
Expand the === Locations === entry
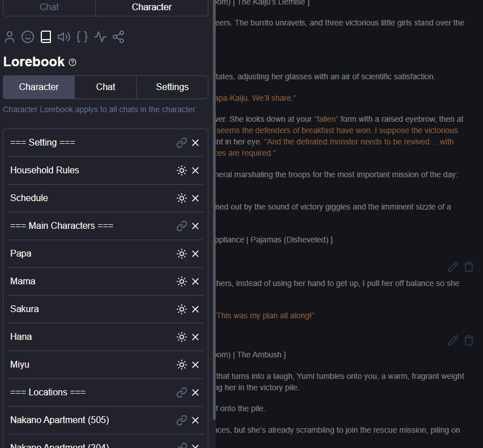click(48, 392)
